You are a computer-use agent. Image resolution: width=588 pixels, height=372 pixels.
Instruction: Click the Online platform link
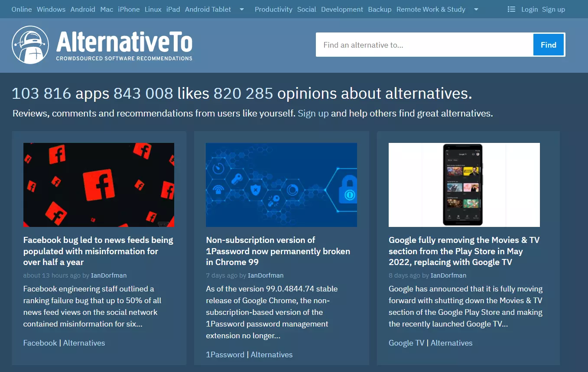(21, 9)
